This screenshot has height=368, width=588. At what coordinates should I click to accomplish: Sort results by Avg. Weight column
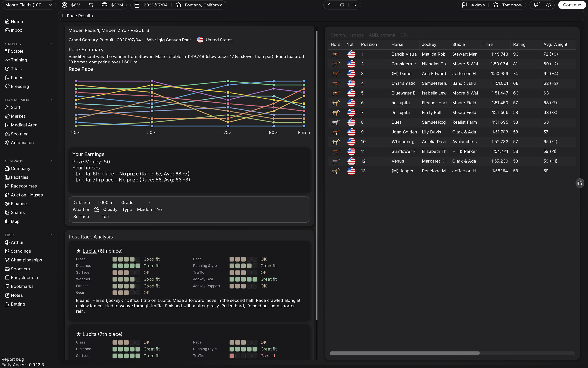point(555,44)
